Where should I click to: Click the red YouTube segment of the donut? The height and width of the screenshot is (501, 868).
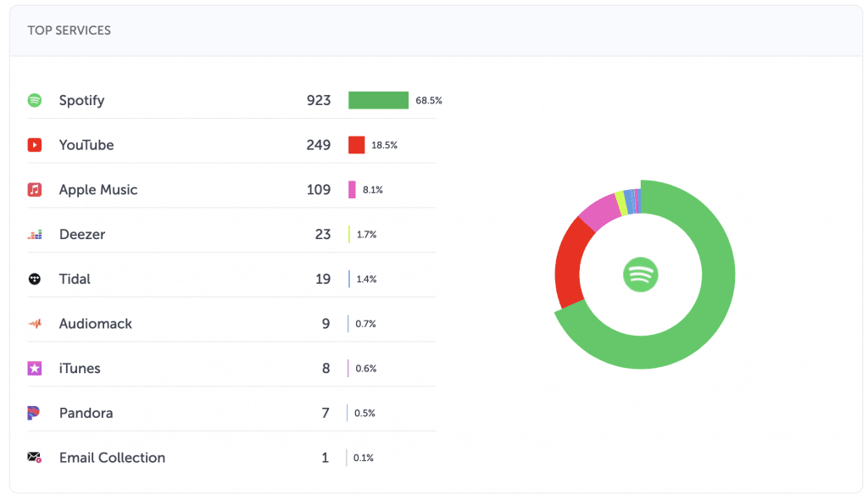point(570,263)
